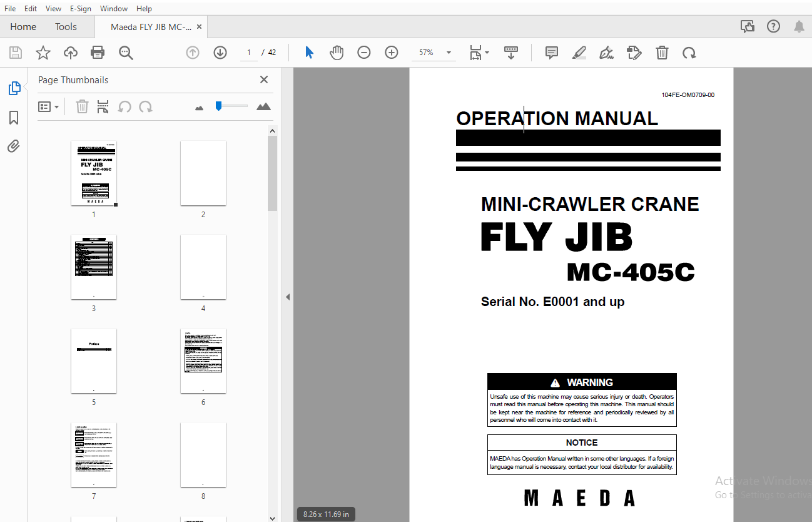Open the E-Sign menu
The image size is (812, 522).
(x=80, y=9)
